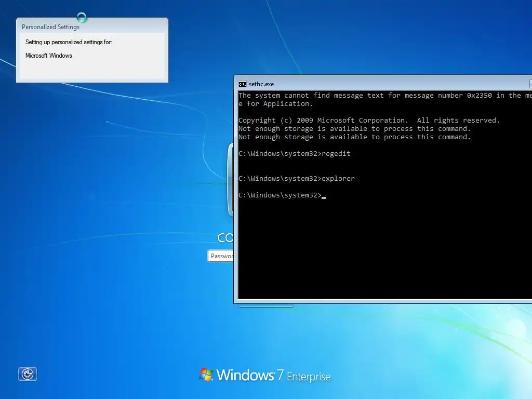Click the 'regedit' command line
This screenshot has height=399, width=532.
(x=295, y=154)
